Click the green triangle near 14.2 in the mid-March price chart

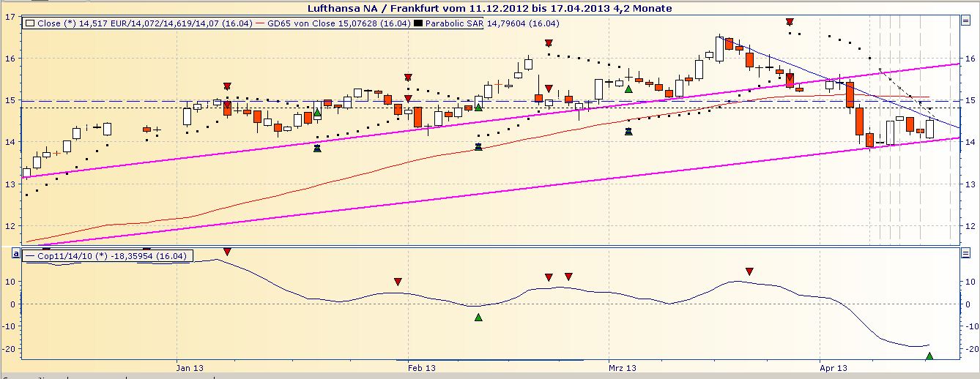tap(628, 132)
